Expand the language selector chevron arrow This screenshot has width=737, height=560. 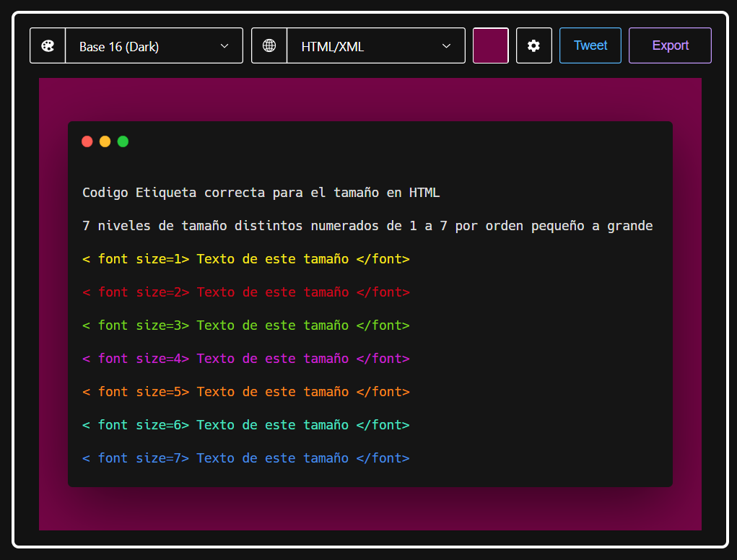click(446, 46)
